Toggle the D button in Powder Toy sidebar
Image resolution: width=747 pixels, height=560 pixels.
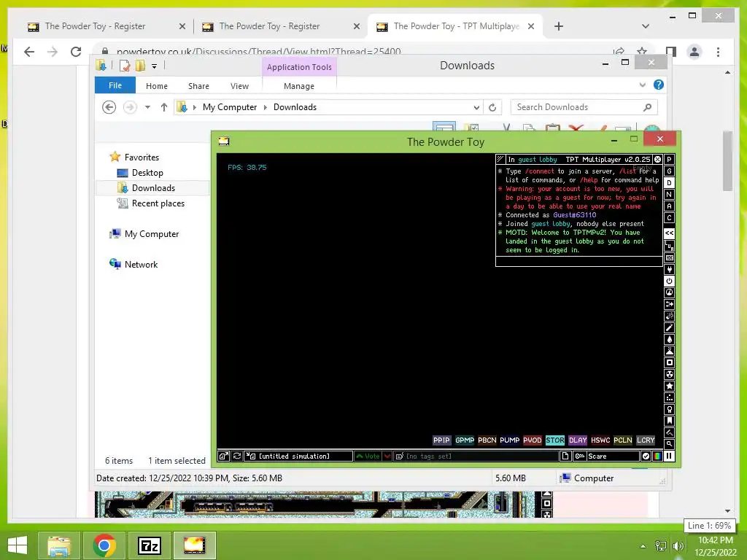pyautogui.click(x=669, y=183)
